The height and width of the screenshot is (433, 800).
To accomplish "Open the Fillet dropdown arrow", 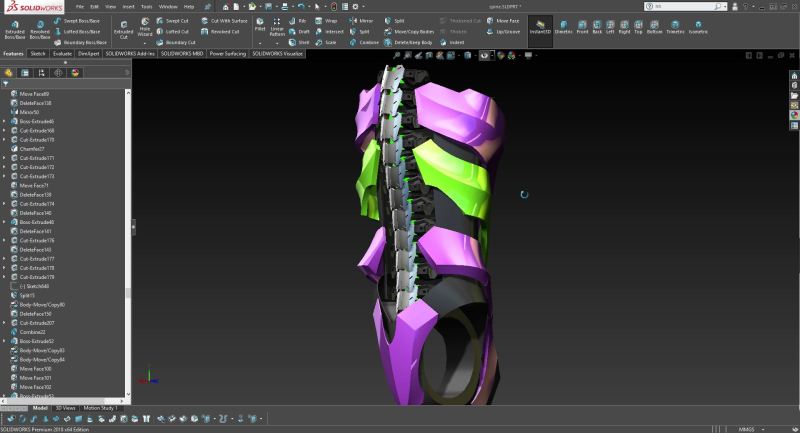I will click(260, 43).
